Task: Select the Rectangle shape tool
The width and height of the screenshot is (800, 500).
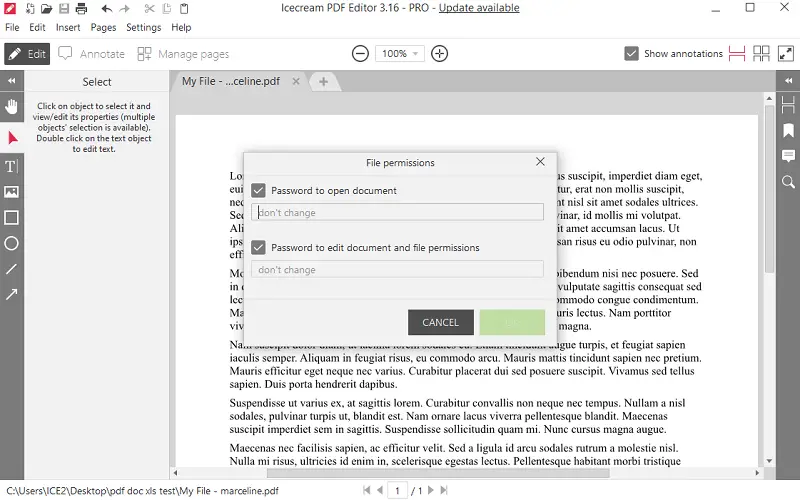Action: click(11, 218)
